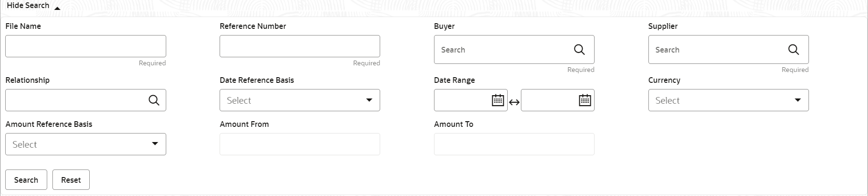Focus the Reference Number text box
Screen dimensions: 868x196
[x=299, y=46]
